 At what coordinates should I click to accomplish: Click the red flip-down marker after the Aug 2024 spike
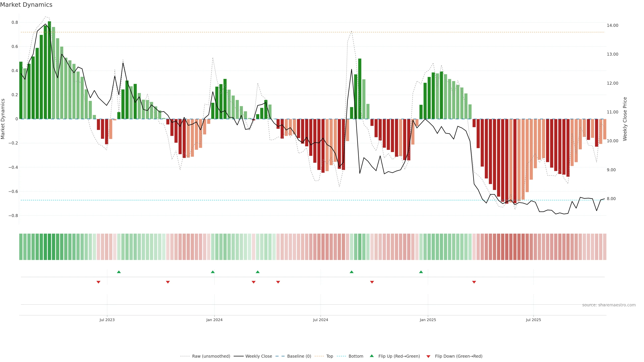click(372, 282)
